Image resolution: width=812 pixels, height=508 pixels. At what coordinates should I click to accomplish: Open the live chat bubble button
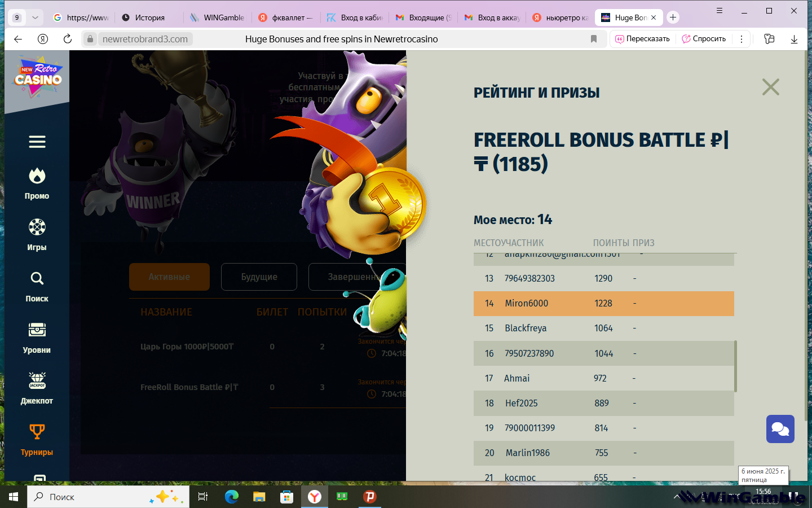(x=780, y=429)
